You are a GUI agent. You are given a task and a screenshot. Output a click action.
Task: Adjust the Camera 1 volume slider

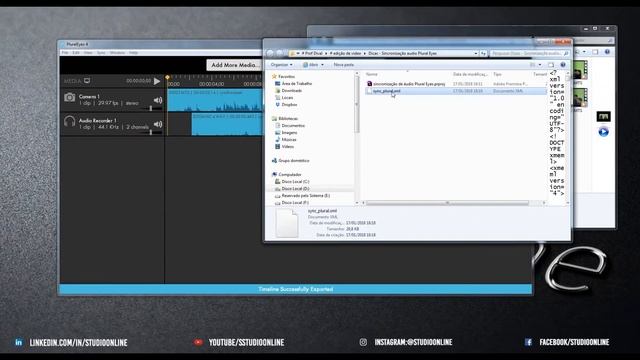tap(151, 108)
